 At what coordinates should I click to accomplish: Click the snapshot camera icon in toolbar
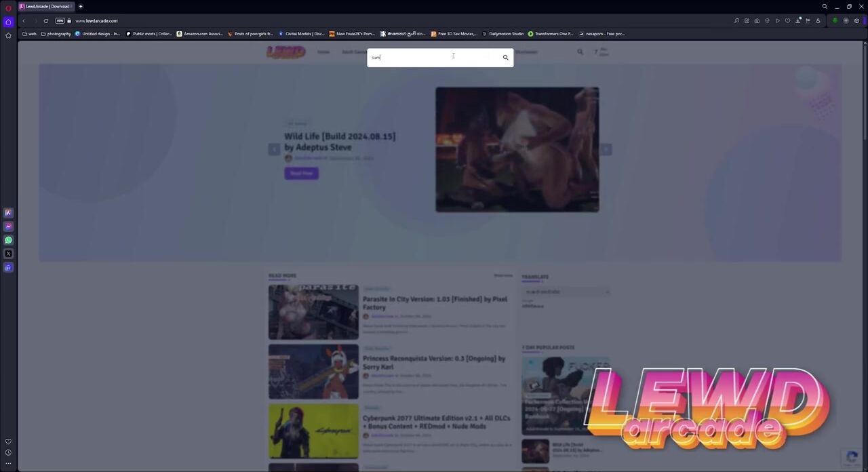(757, 21)
